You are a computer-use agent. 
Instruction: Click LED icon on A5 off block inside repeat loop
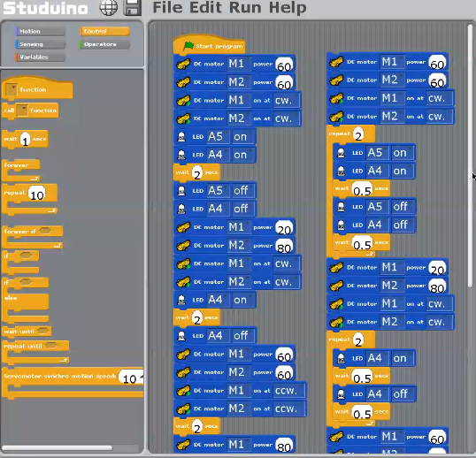point(341,207)
